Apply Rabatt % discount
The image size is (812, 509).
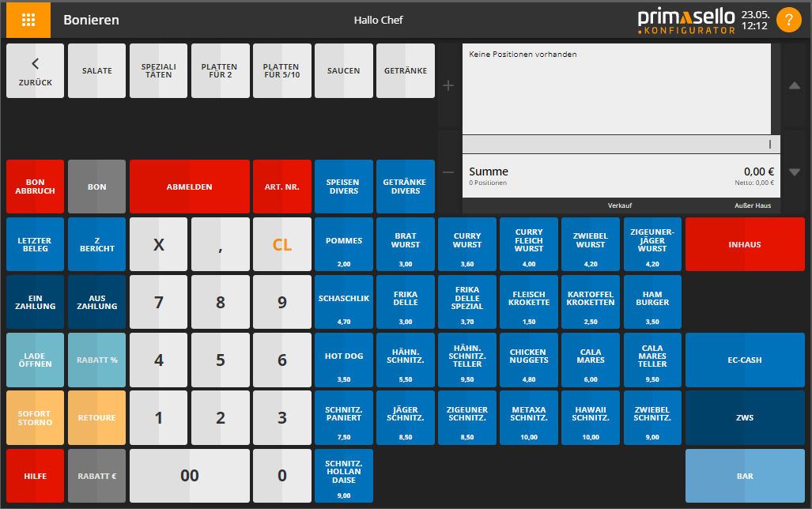96,360
